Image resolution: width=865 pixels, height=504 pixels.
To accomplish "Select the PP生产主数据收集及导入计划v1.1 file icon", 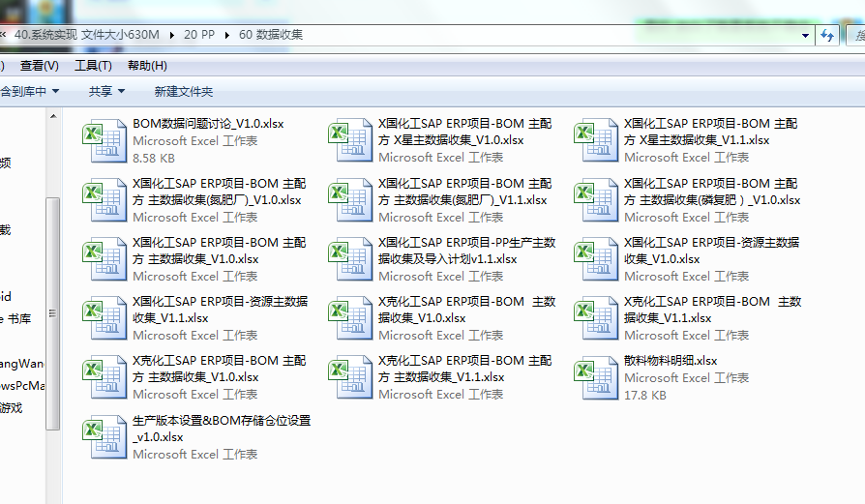I will 351,258.
